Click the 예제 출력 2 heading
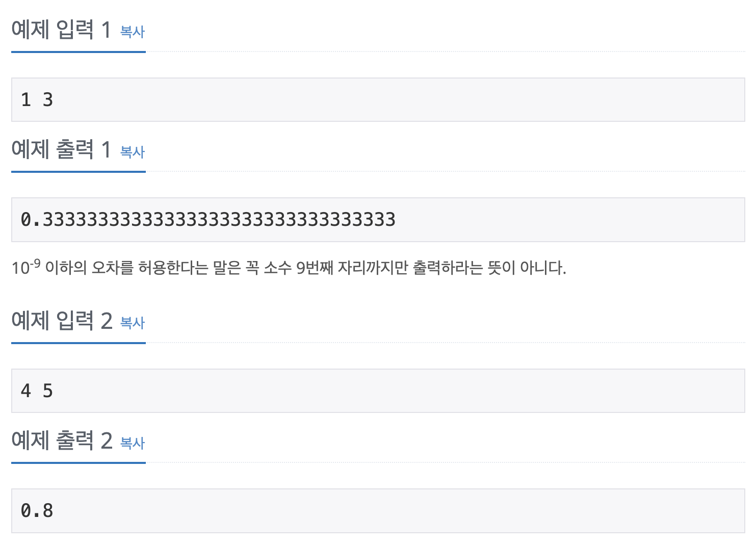 tap(62, 440)
